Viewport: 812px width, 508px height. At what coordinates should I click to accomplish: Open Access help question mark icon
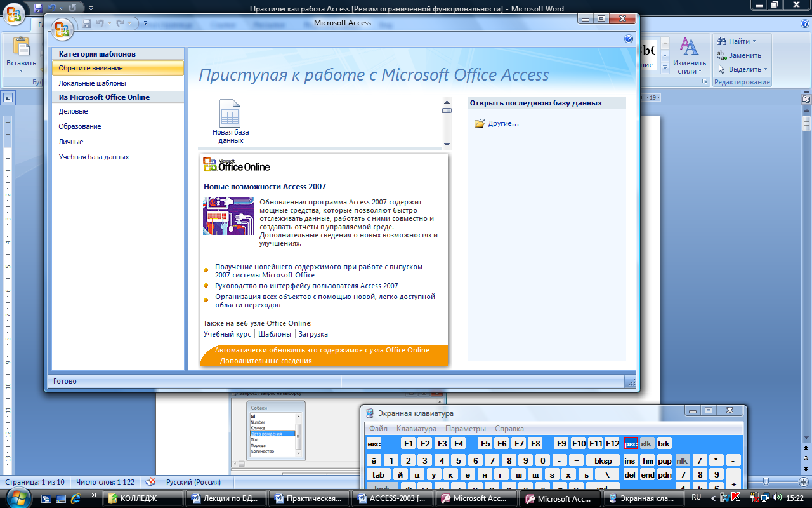click(x=629, y=39)
